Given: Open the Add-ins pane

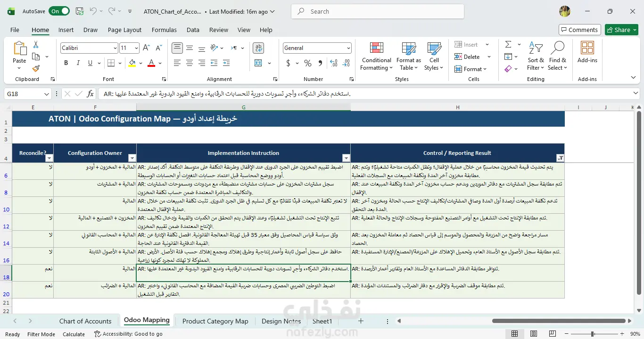Looking at the screenshot, I should point(587,52).
